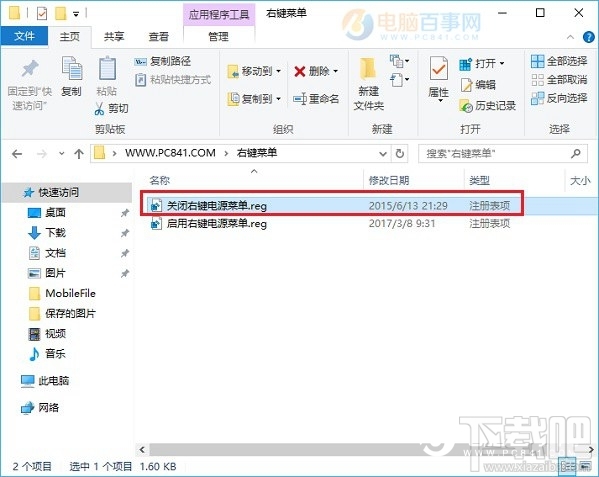Select Network in sidebar
Viewport: 599px width, 477px height.
(x=40, y=408)
